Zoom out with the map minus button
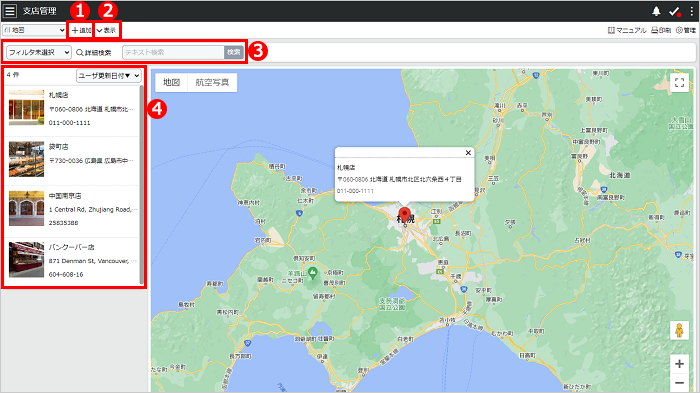 (x=679, y=383)
